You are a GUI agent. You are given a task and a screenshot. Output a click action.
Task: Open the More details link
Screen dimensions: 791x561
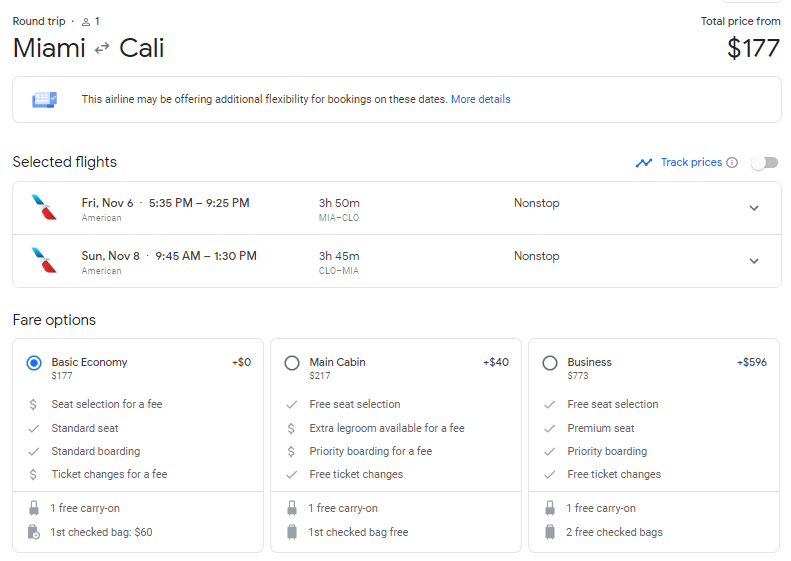[x=480, y=100]
